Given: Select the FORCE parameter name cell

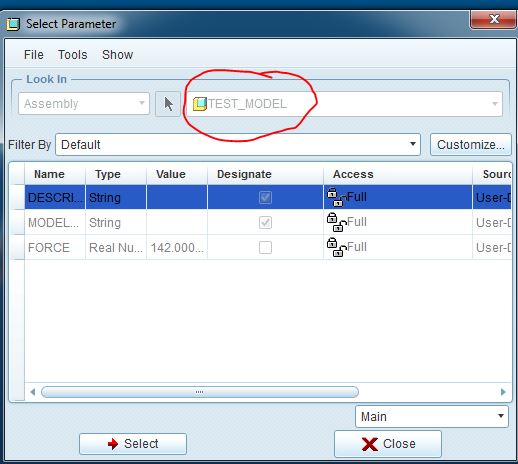Looking at the screenshot, I should pos(55,248).
